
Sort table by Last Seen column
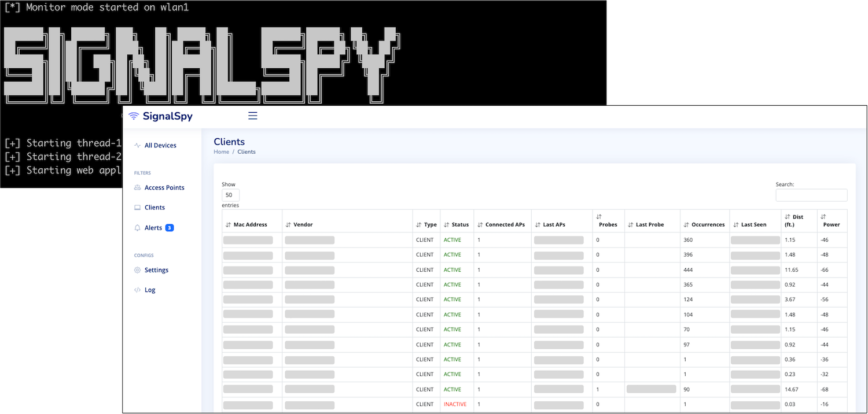click(755, 224)
